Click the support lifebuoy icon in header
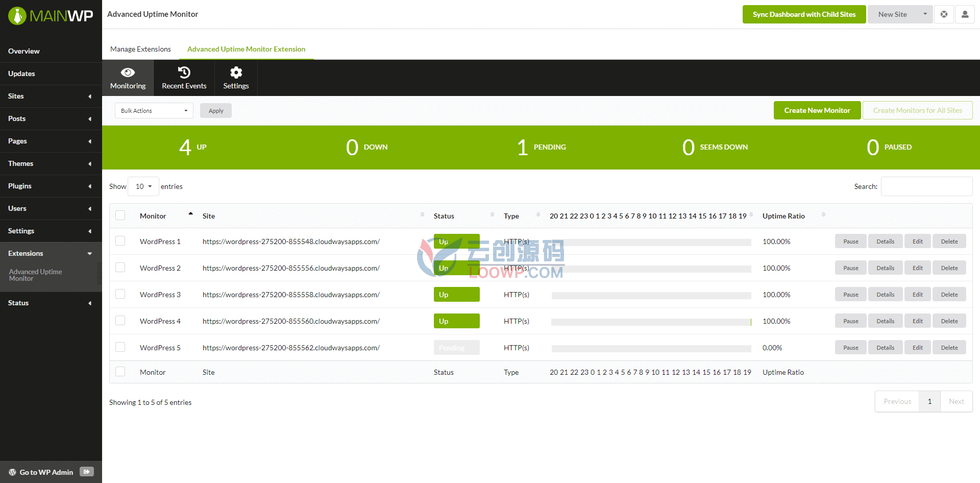980x483 pixels. pos(944,14)
